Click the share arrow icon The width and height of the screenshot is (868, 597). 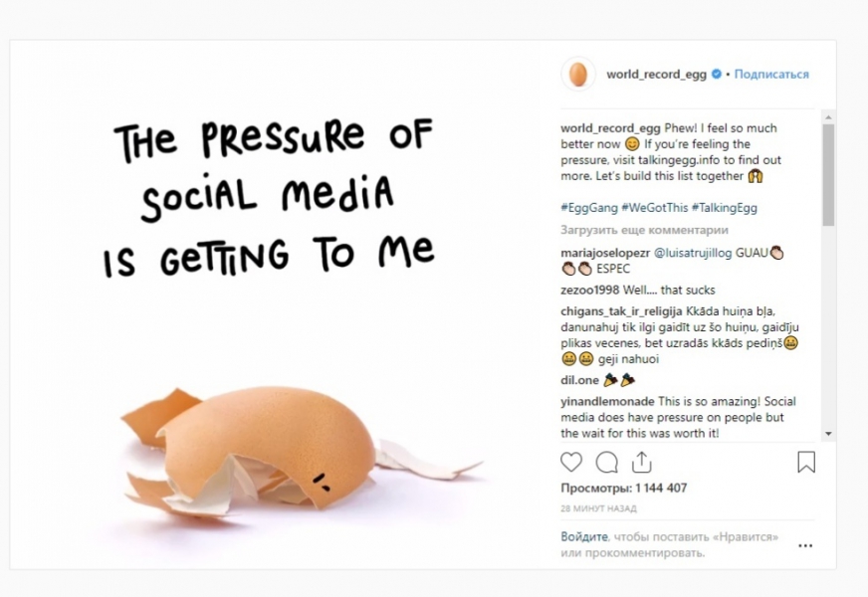pos(642,463)
